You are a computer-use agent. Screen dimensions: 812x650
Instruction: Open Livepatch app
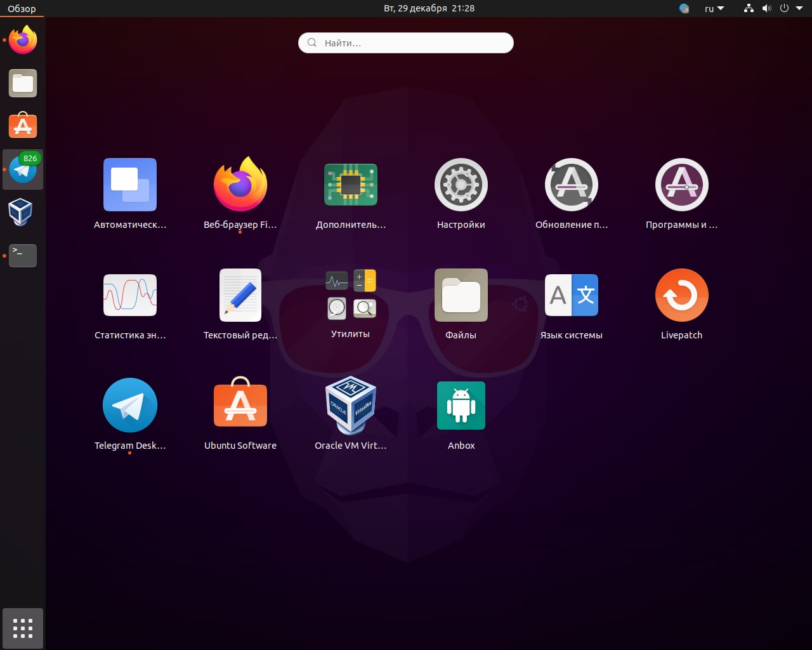tap(682, 304)
